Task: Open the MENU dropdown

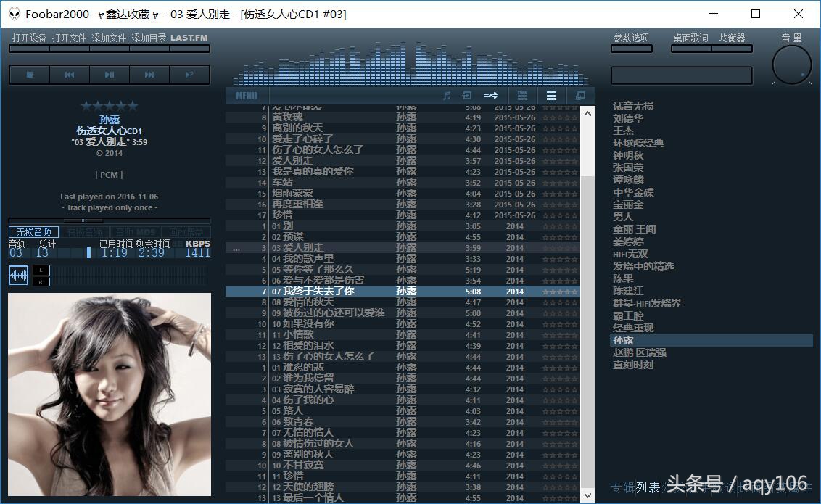Action: 246,95
